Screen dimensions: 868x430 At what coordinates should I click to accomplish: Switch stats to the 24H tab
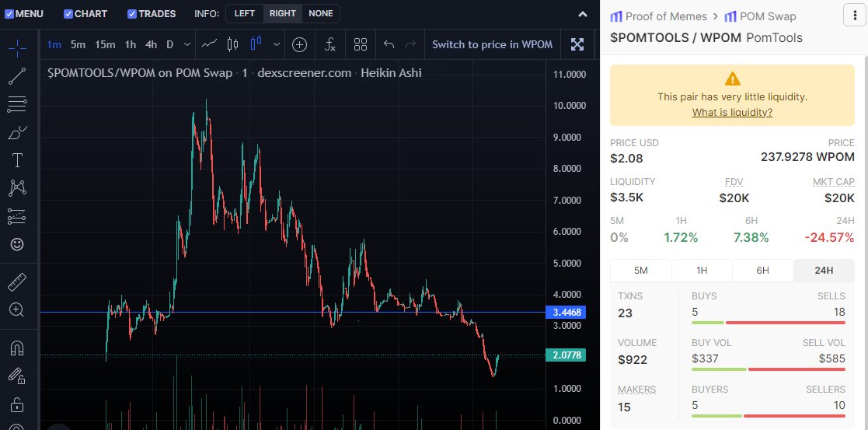coord(824,271)
